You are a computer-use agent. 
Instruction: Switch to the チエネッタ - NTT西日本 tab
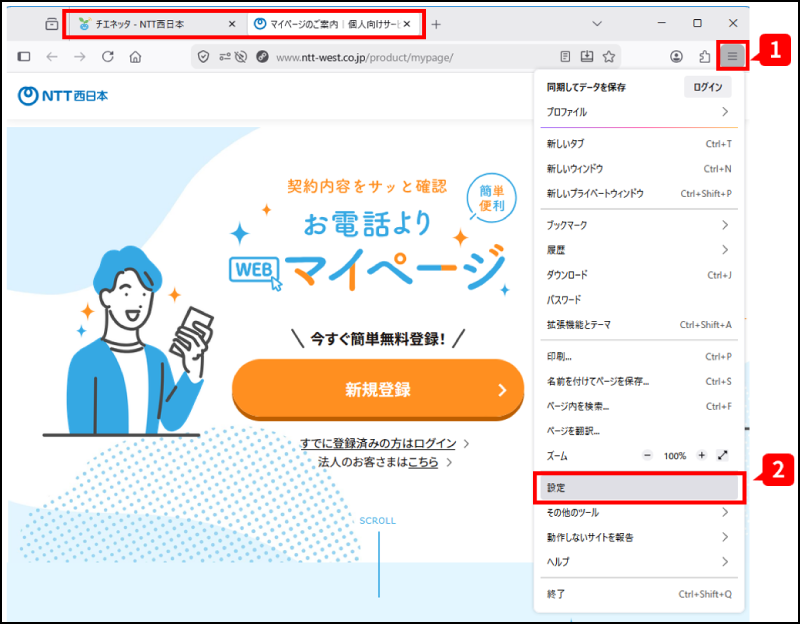[x=157, y=24]
